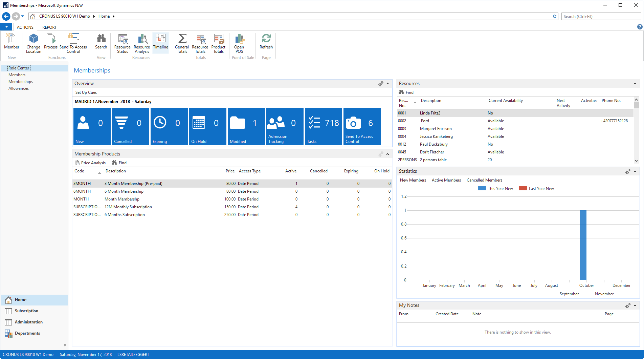The height and width of the screenshot is (359, 644).
Task: Click the Search (Ctrl+F3) input field
Action: coord(601,16)
